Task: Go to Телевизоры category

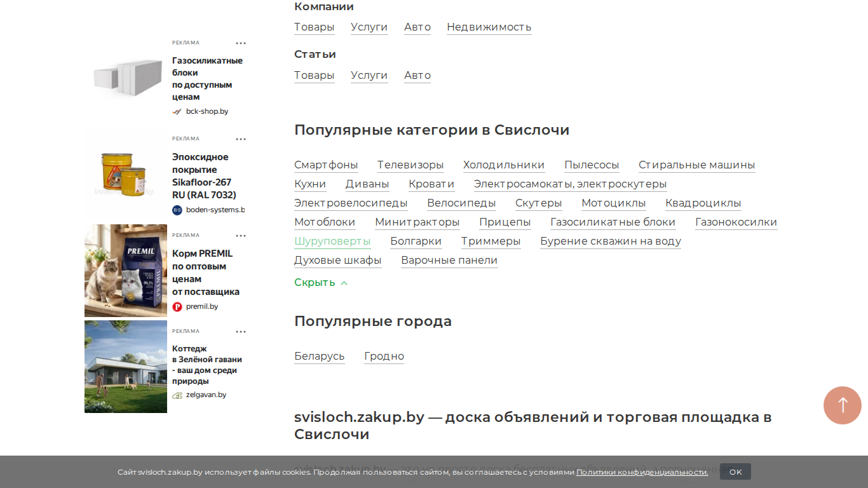Action: tap(410, 165)
